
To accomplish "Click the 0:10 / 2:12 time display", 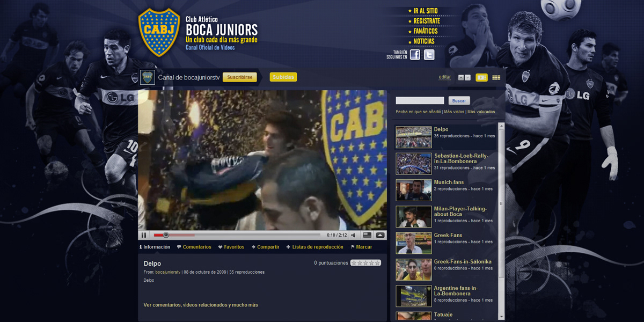I will click(x=337, y=235).
